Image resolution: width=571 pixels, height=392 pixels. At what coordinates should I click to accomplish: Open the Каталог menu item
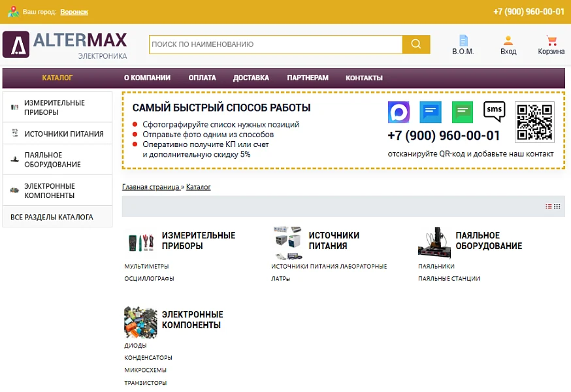pos(57,78)
